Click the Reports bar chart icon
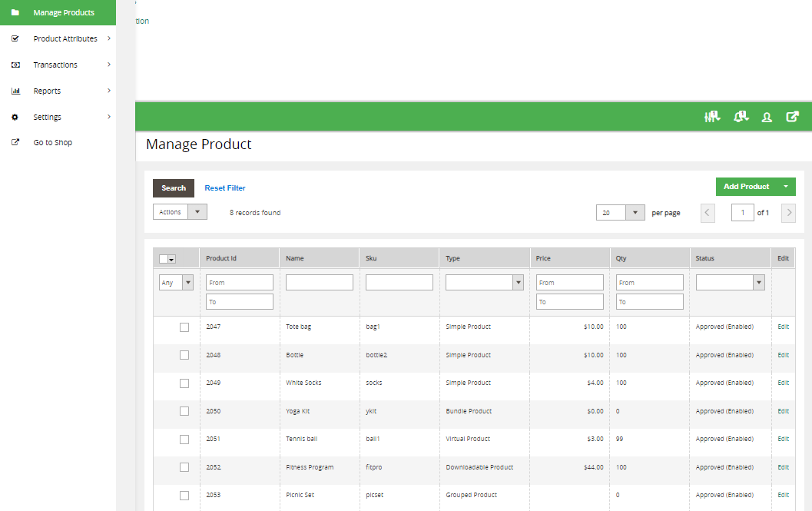The height and width of the screenshot is (511, 812). [x=15, y=91]
